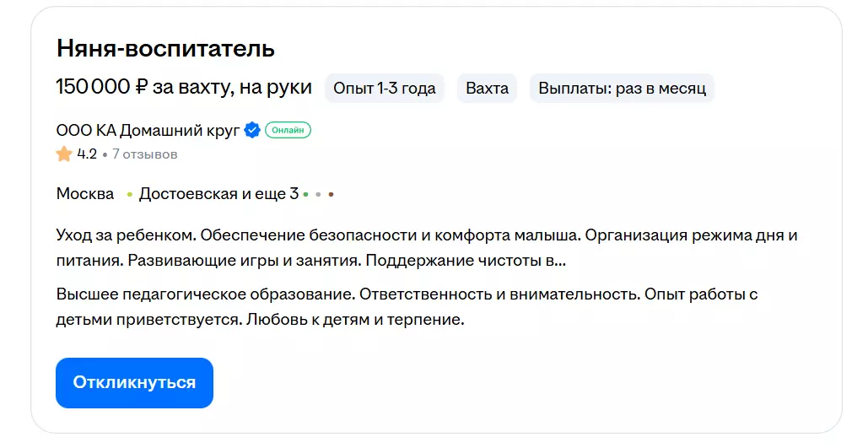Screen dimensions: 868x448
Task: Click the green metro dot after "еще 3"
Action: (305, 195)
